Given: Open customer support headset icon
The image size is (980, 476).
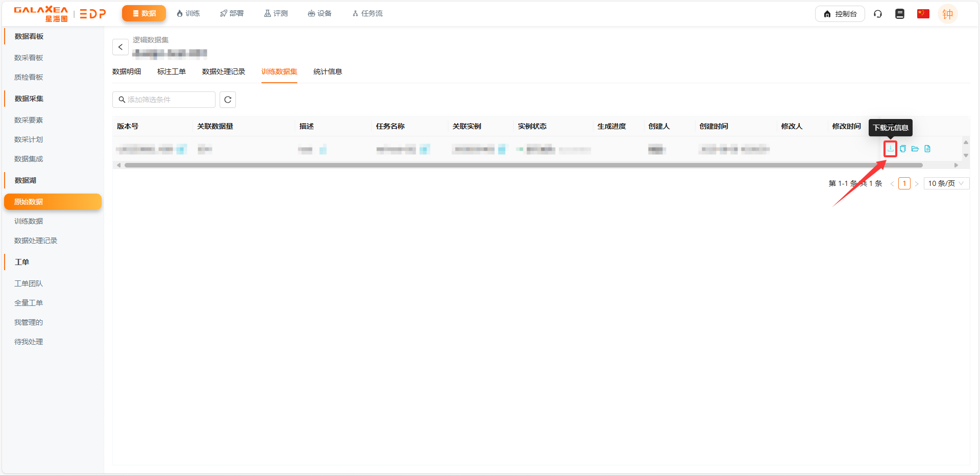Looking at the screenshot, I should click(x=878, y=14).
